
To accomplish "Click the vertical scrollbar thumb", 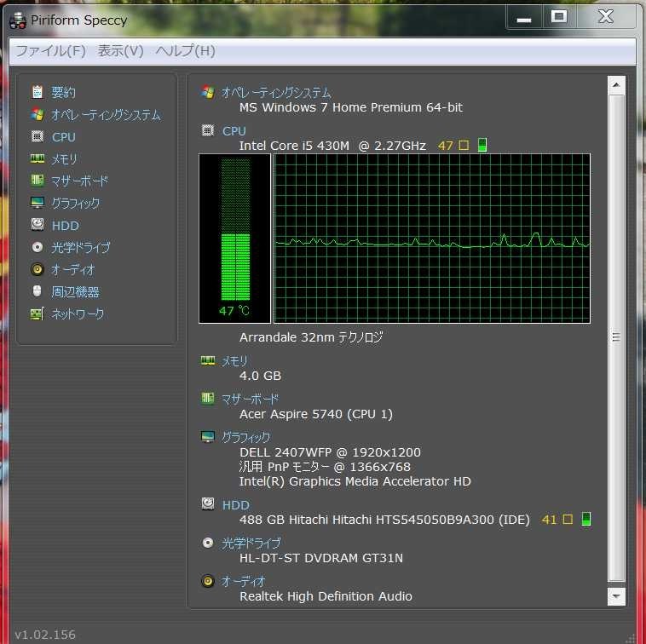I will coord(616,337).
